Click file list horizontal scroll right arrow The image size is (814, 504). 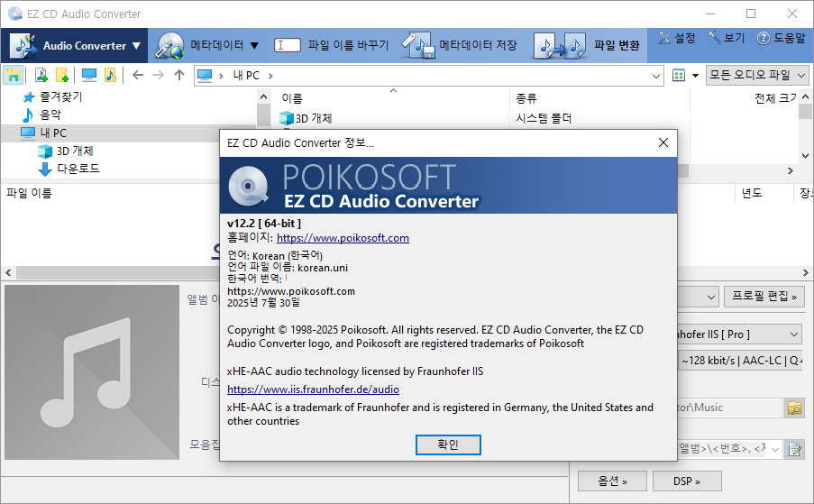pyautogui.click(x=791, y=170)
